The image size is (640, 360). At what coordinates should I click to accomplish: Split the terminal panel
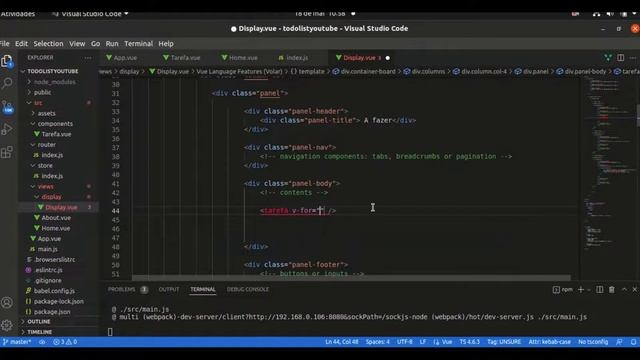click(600, 289)
